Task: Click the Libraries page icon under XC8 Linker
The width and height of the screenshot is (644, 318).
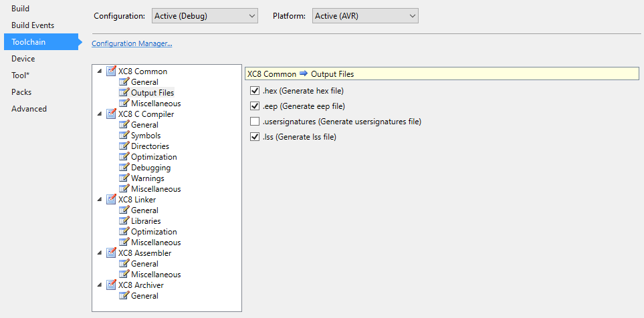Action: 124,221
